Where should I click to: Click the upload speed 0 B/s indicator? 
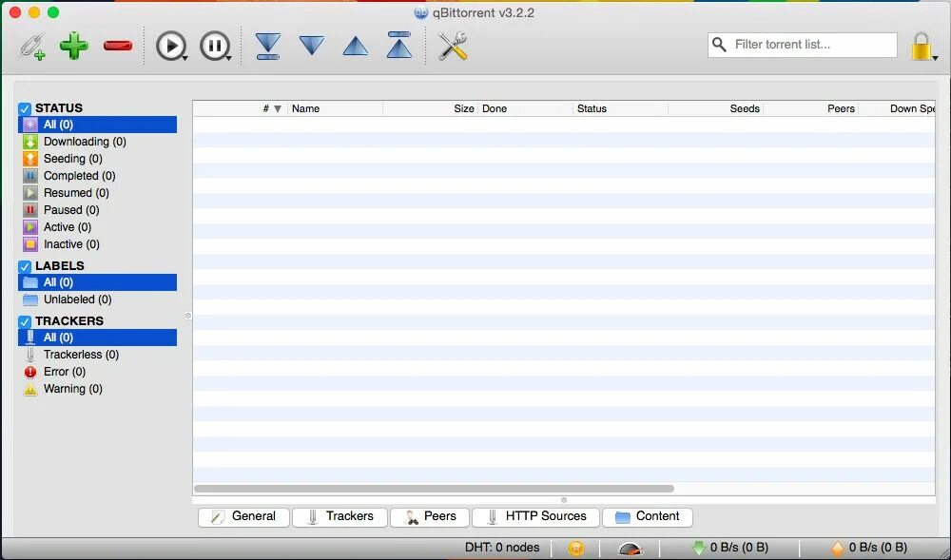pos(868,548)
